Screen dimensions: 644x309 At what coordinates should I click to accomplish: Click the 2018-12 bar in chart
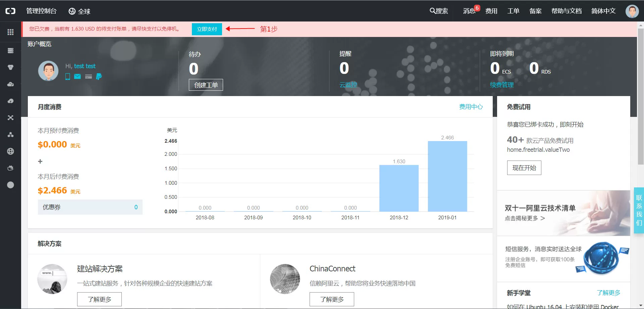click(x=399, y=188)
